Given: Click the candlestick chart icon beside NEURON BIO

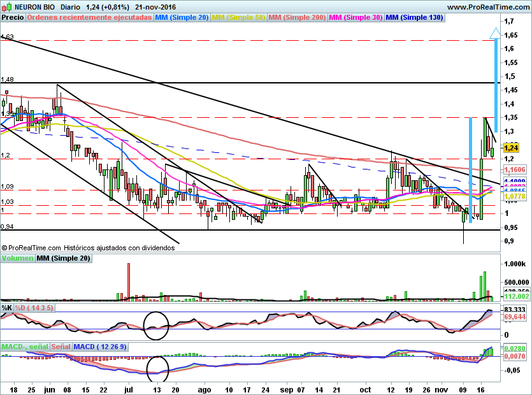Looking at the screenshot, I should 5,6.
